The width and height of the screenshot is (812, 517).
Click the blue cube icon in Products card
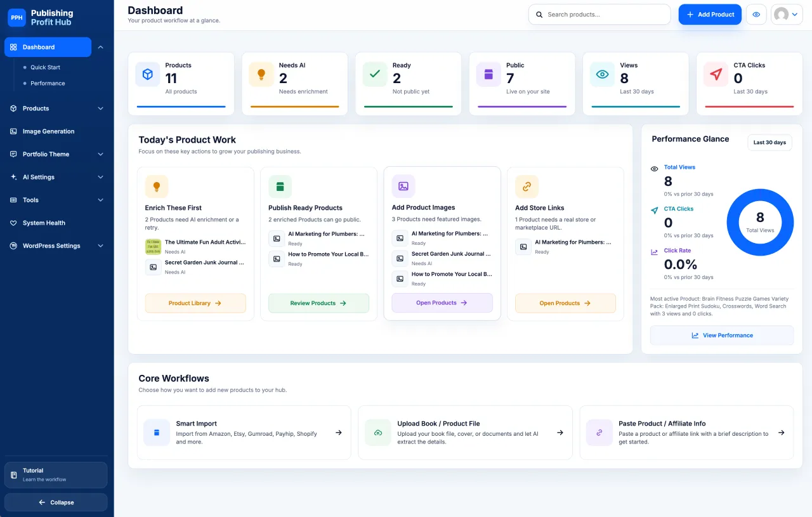pos(147,74)
